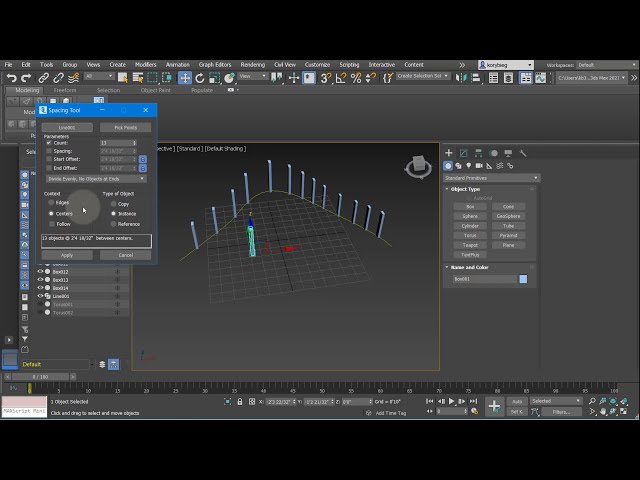Open the Standard Primitives dropdown

(491, 178)
